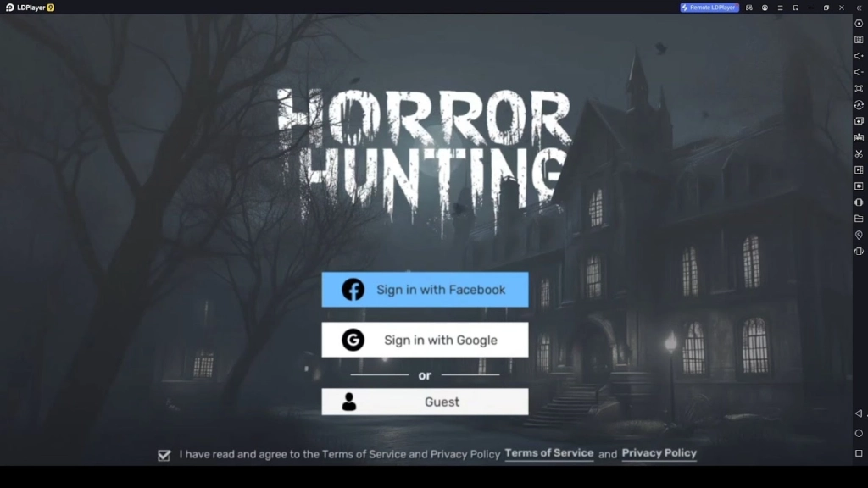Open the virtual location pin icon

tap(859, 236)
